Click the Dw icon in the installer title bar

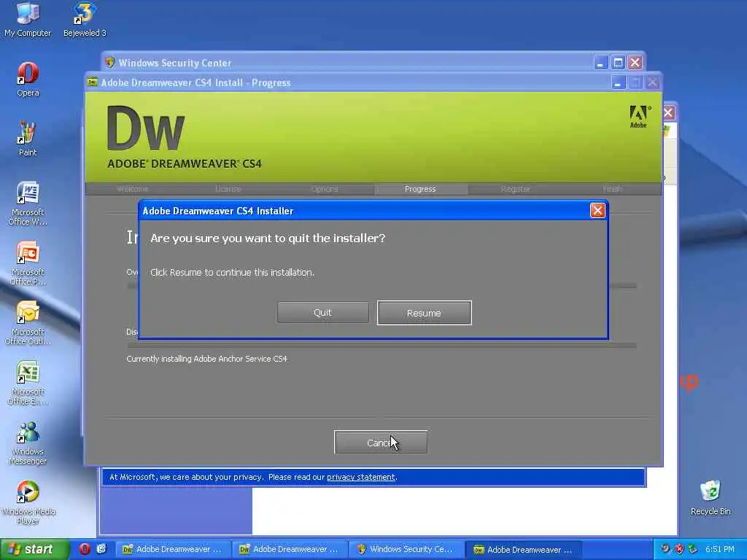(x=93, y=82)
